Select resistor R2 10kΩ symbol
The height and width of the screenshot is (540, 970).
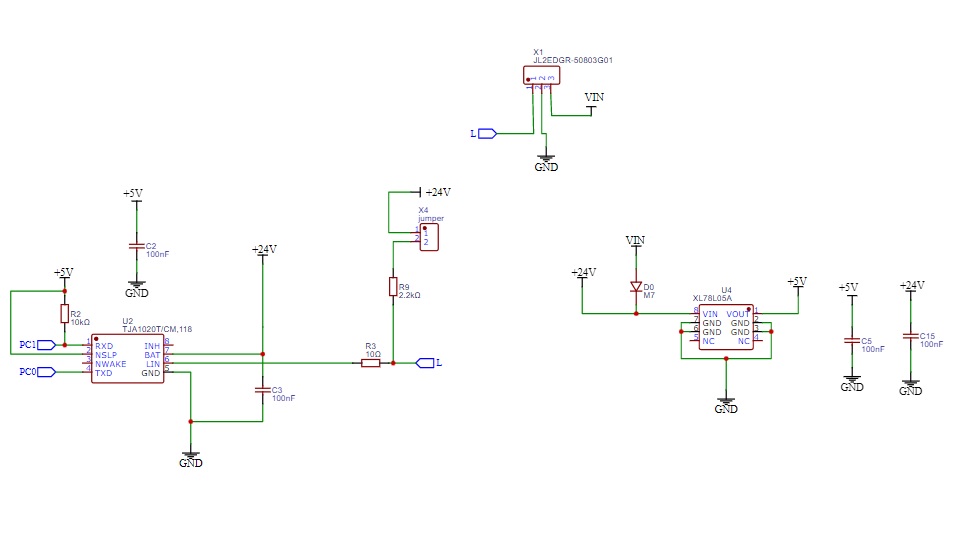(x=64, y=314)
